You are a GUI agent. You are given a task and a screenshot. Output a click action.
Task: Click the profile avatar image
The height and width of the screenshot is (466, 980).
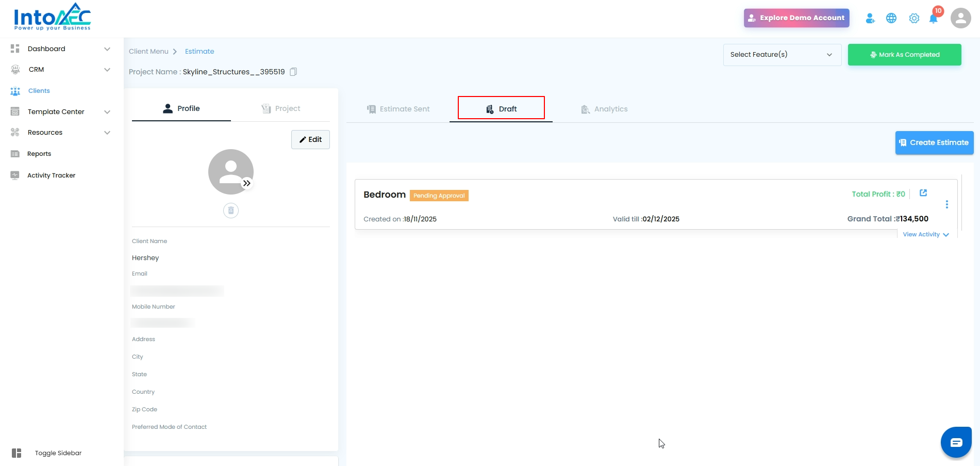tap(231, 172)
